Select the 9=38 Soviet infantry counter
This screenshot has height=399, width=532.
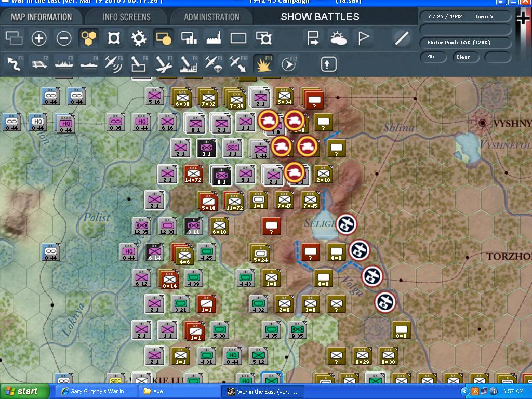tap(388, 356)
